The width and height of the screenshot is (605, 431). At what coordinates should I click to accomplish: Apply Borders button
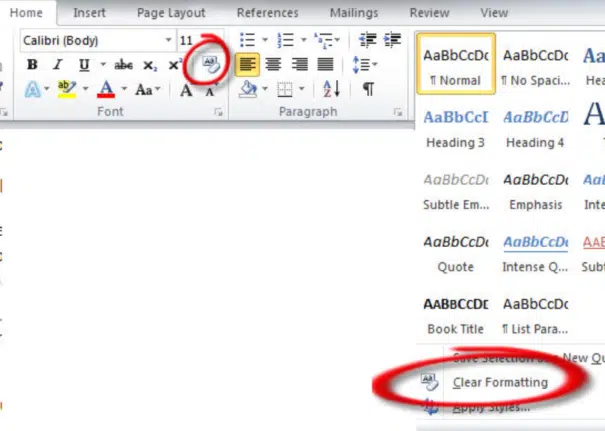285,90
